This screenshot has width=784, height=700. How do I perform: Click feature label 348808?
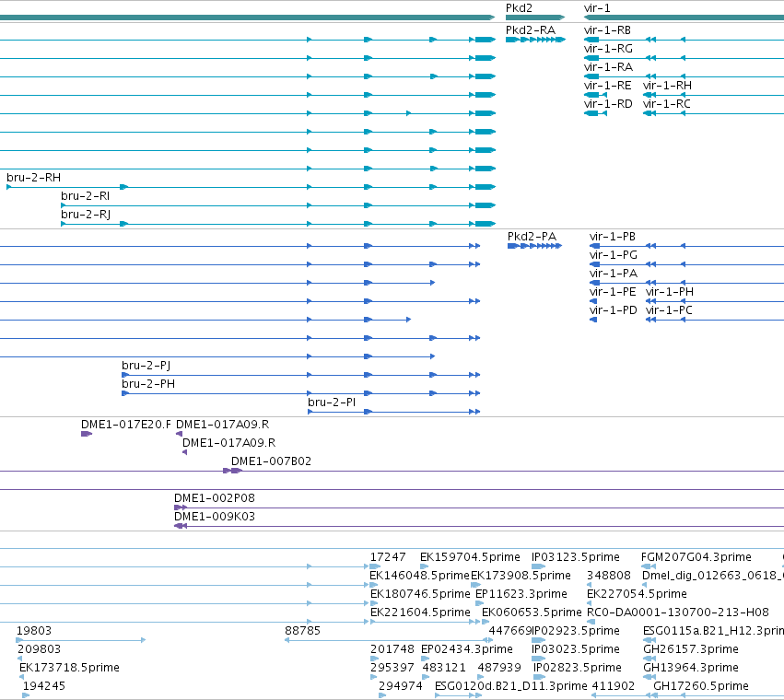click(x=609, y=576)
